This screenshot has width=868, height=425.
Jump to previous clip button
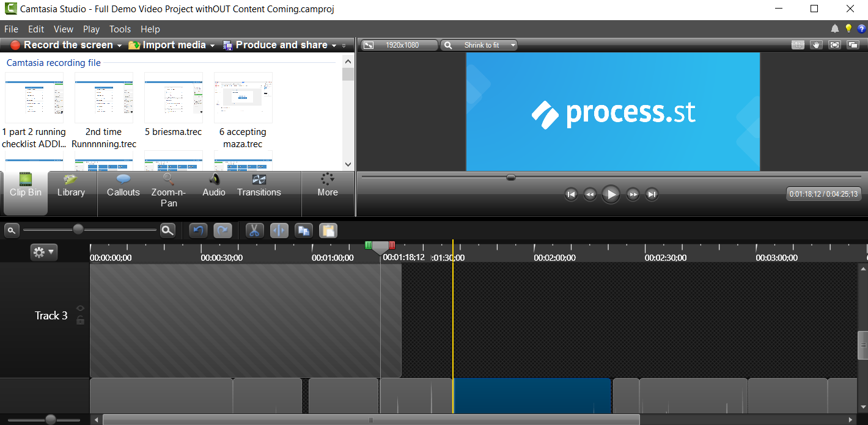coord(571,194)
